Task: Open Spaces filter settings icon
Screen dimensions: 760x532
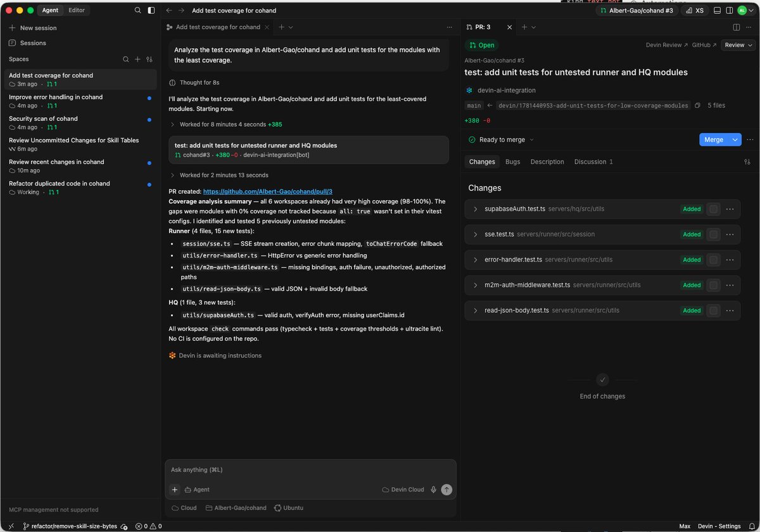Action: (149, 59)
